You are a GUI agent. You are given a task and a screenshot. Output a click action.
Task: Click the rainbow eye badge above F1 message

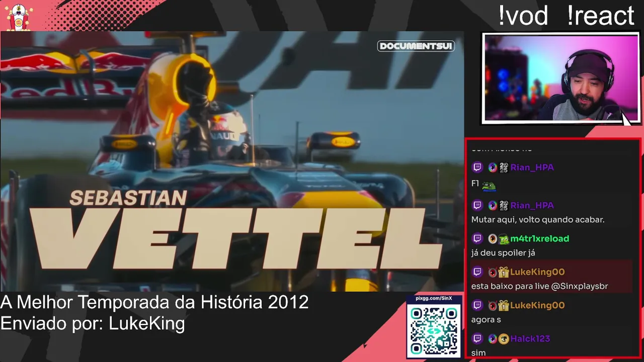[493, 167]
